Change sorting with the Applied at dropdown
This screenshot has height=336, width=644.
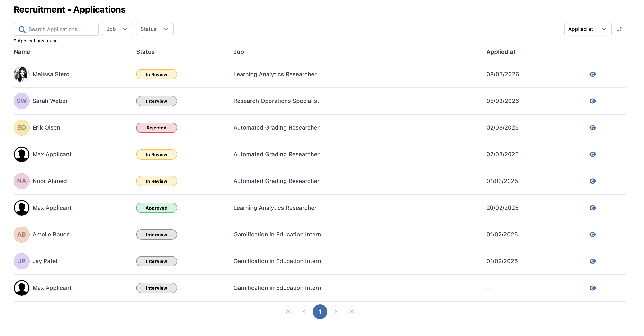pos(588,29)
